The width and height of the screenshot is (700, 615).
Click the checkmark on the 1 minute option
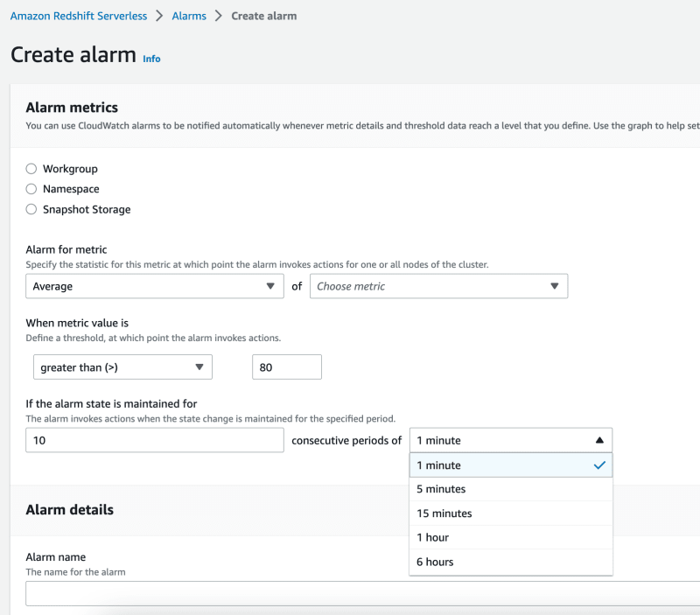(x=599, y=465)
